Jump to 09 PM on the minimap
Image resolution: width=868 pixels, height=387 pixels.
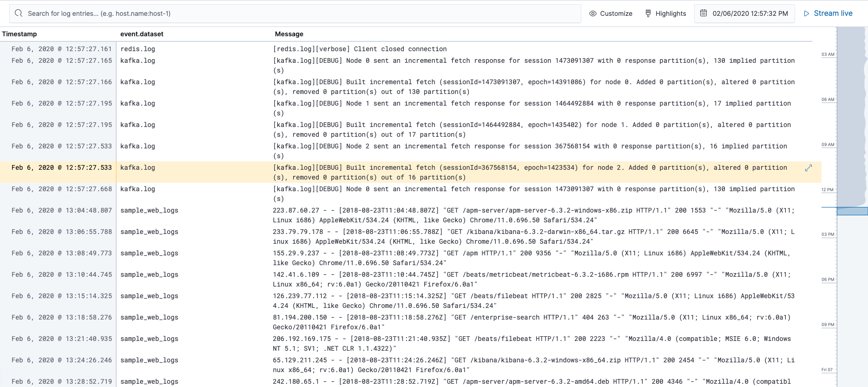pos(828,325)
